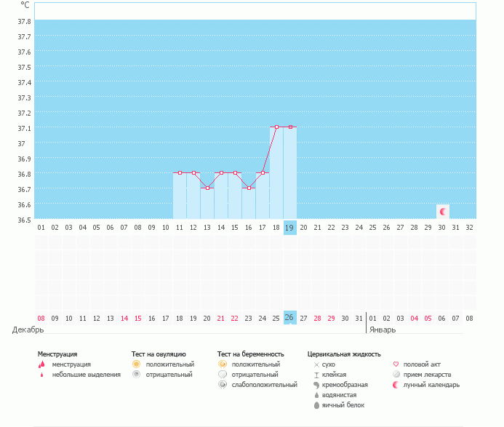Click the negative ovulation test icon
The image size is (504, 427).
coord(135,375)
